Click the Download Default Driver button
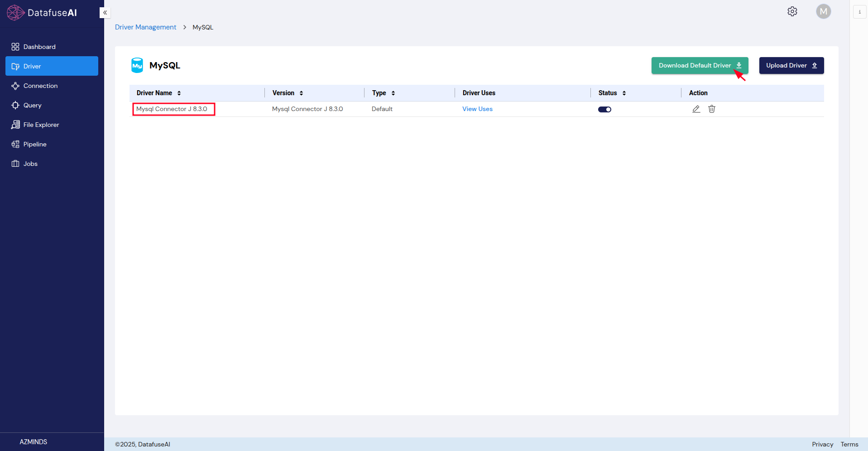This screenshot has width=868, height=451. [699, 66]
